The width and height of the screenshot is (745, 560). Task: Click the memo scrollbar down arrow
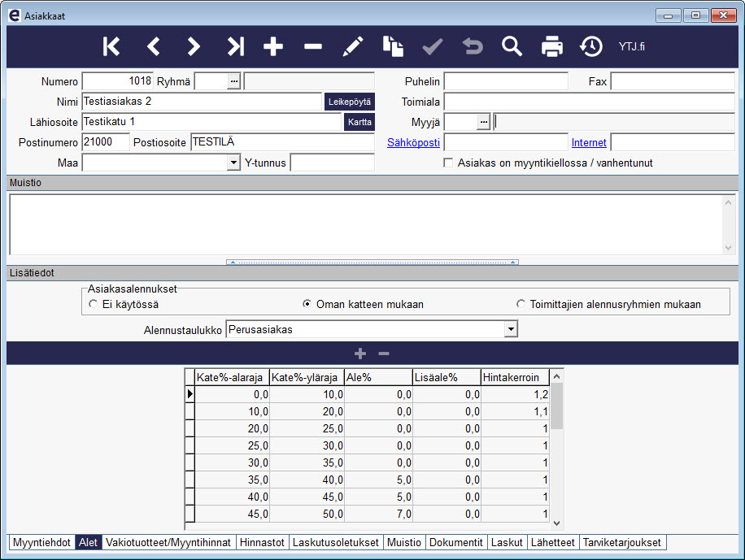[728, 247]
